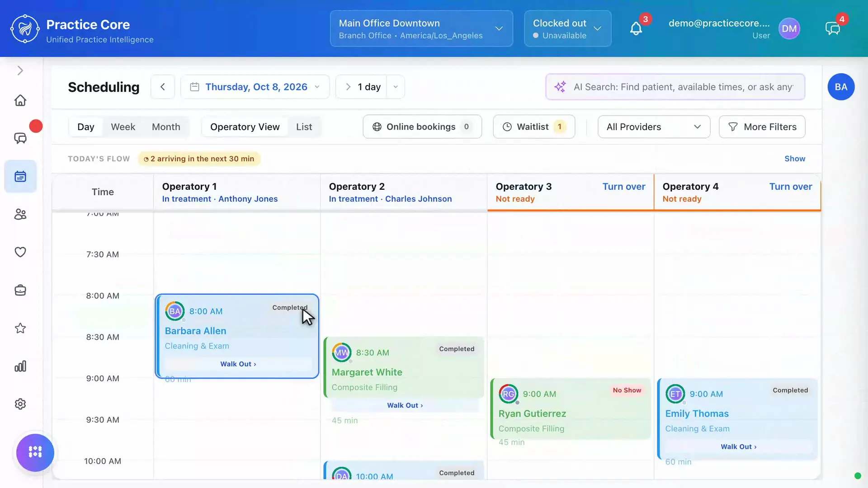Open the Waitlist button
This screenshot has width=868, height=488.
click(534, 127)
